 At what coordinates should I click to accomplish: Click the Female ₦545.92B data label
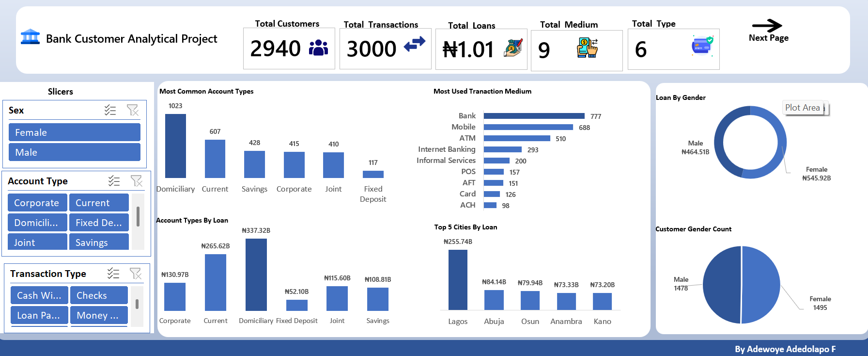click(x=817, y=174)
